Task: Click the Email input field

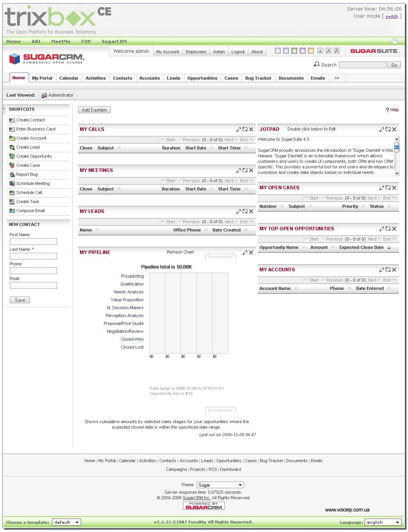Action: click(34, 286)
